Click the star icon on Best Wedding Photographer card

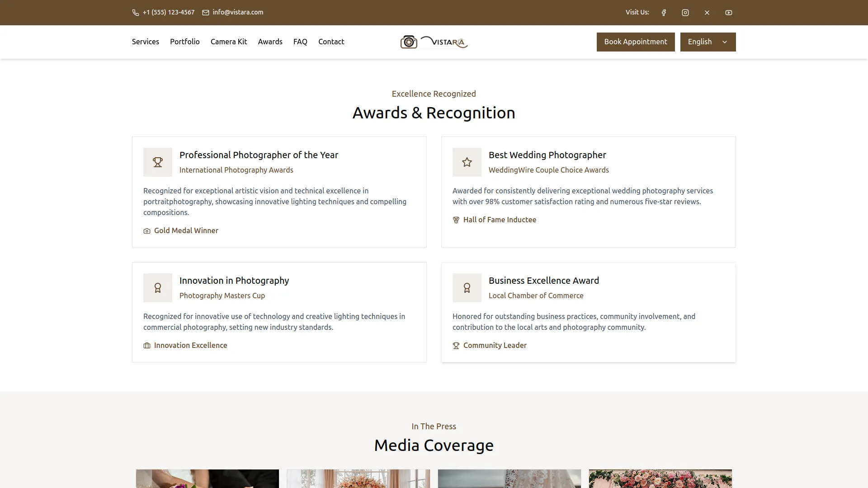pyautogui.click(x=467, y=162)
